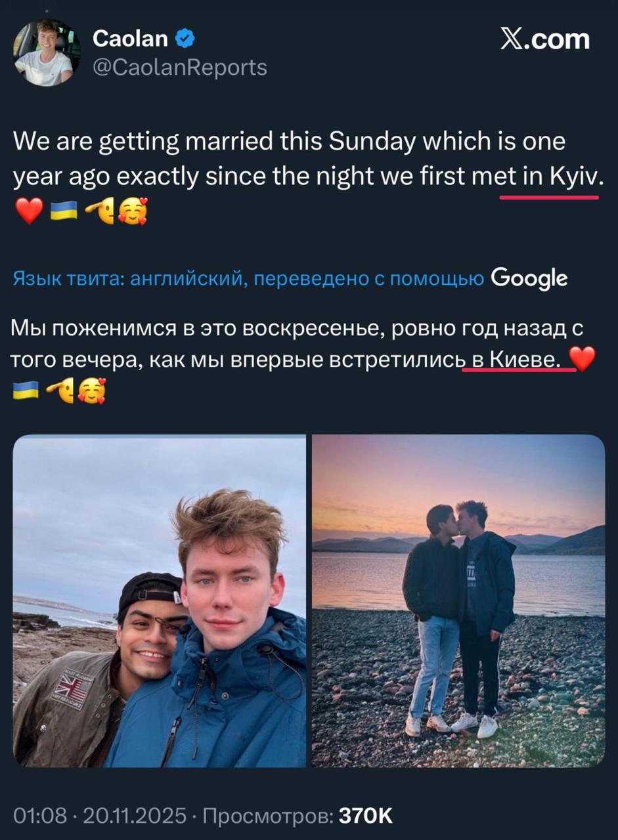Open the right sunset beach photo
This screenshot has height=840, width=618.
[458, 601]
